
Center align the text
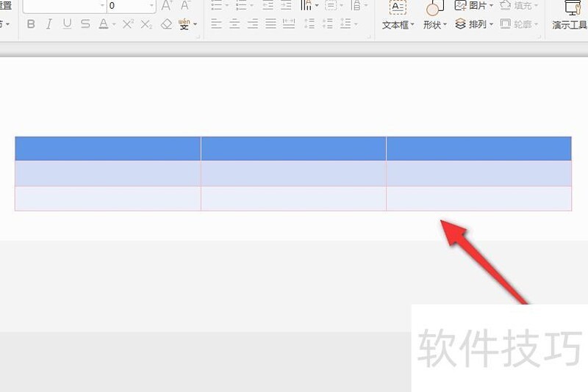pyautogui.click(x=234, y=24)
